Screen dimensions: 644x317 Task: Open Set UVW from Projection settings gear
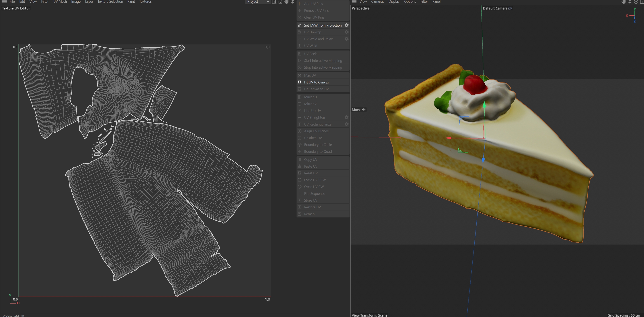[x=346, y=25]
